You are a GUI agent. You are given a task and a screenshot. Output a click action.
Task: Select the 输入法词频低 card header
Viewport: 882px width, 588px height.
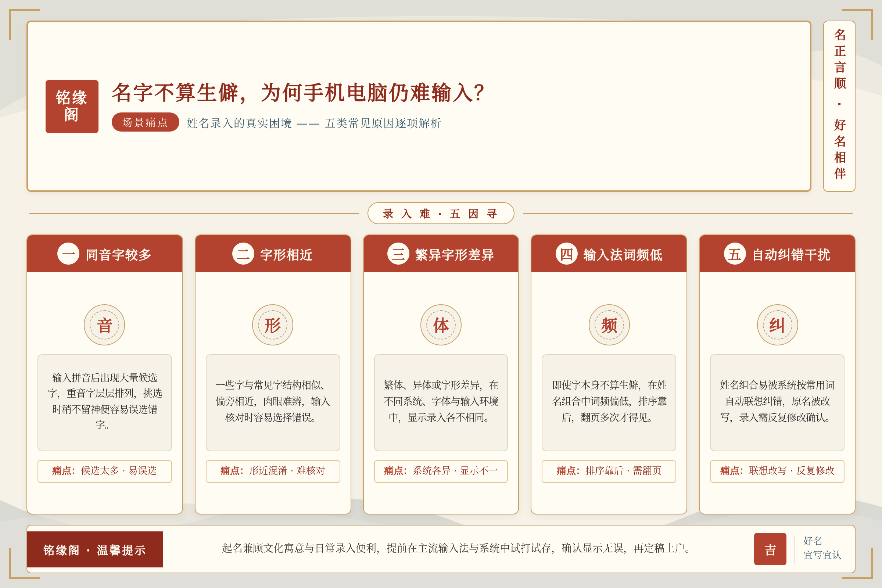tap(609, 254)
